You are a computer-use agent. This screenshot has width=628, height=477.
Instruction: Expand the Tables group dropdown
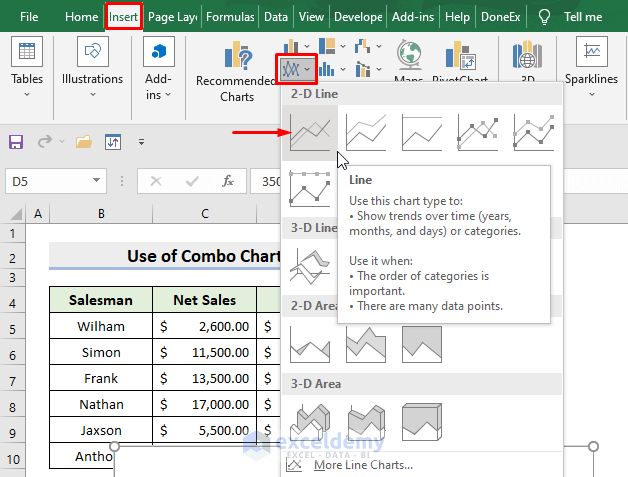[27, 95]
